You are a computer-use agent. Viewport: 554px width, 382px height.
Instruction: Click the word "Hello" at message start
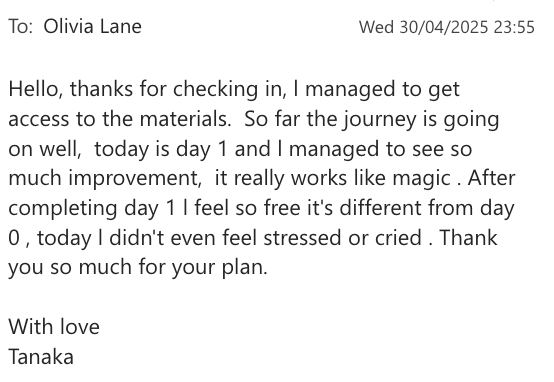pyautogui.click(x=34, y=89)
